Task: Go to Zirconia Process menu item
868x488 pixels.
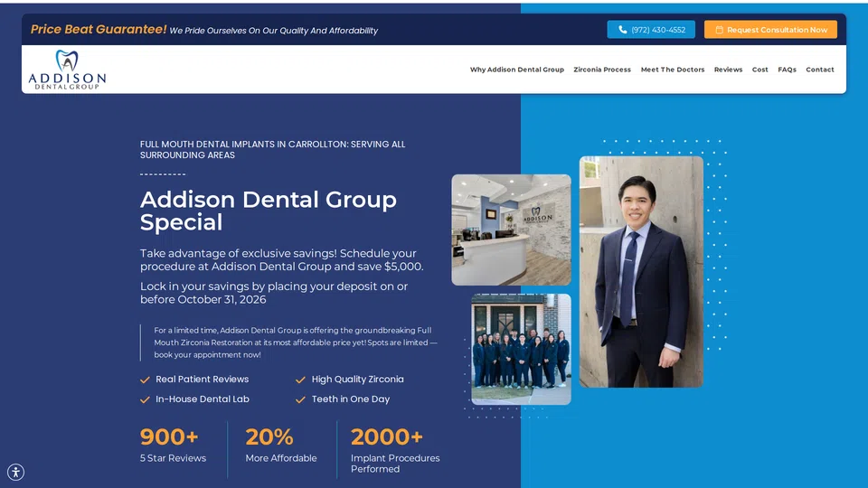Action: pos(602,70)
